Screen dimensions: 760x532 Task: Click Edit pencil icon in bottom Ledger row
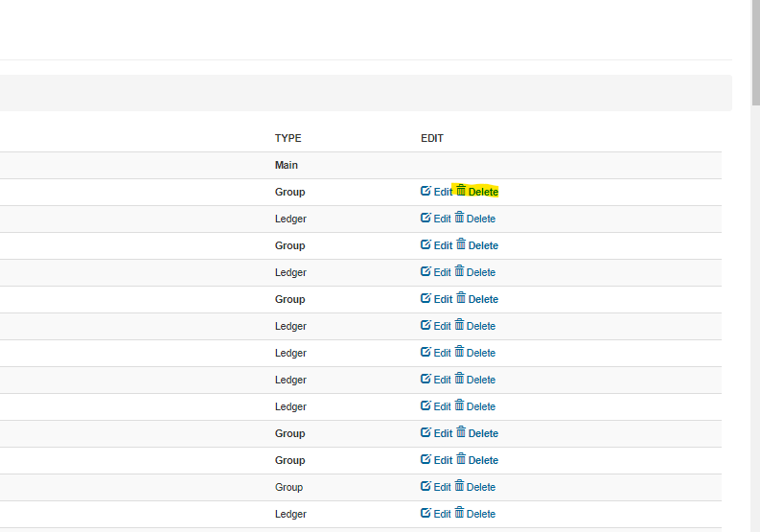426,513
